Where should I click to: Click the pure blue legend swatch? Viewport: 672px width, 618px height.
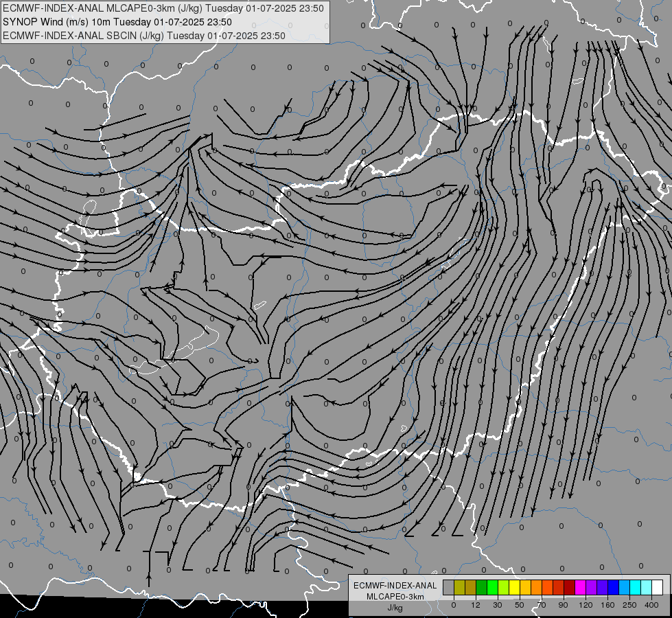click(x=614, y=587)
